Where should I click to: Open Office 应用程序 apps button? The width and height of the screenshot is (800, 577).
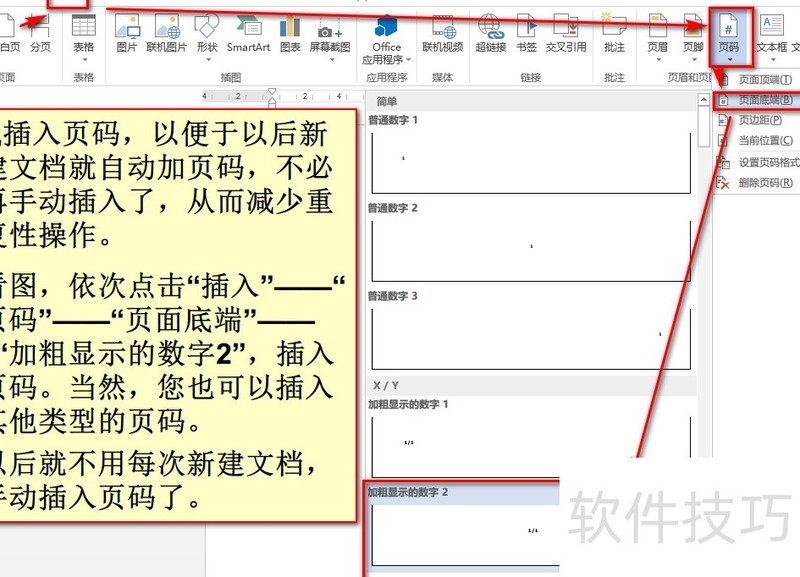click(386, 40)
